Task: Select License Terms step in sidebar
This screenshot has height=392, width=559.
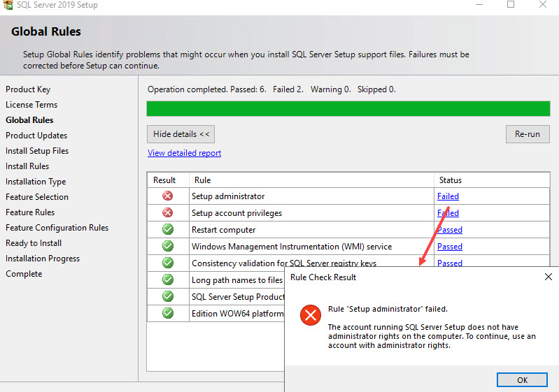Action: 31,105
